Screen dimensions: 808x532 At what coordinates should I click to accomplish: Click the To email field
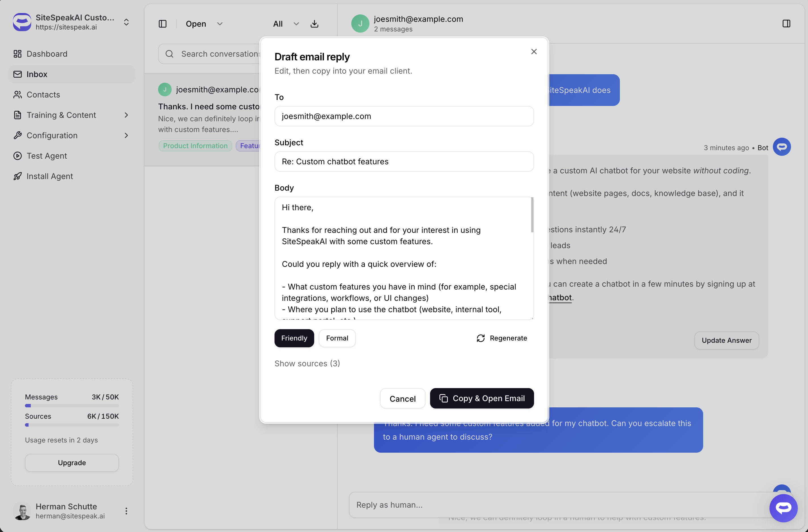click(404, 116)
